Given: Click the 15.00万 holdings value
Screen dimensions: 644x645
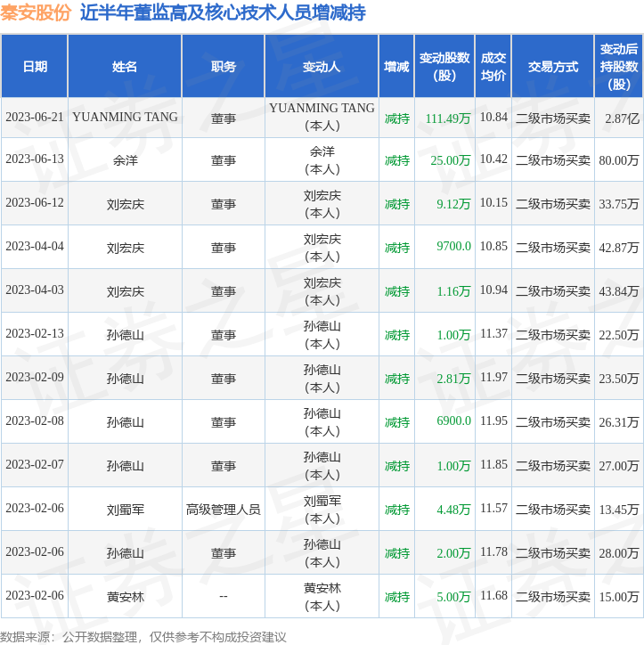Looking at the screenshot, I should tap(619, 597).
